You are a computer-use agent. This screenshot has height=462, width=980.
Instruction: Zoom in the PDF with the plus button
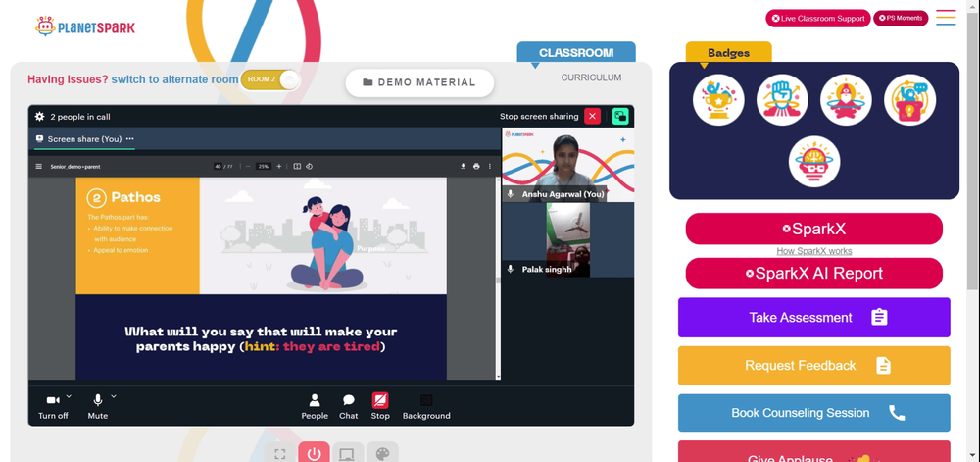point(278,167)
